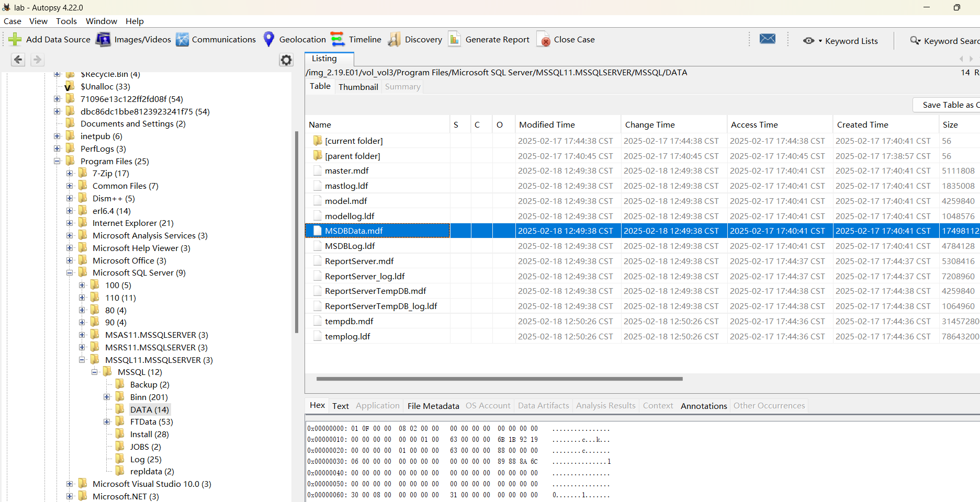Image resolution: width=980 pixels, height=502 pixels.
Task: Sort listing by Size column
Action: 959,124
